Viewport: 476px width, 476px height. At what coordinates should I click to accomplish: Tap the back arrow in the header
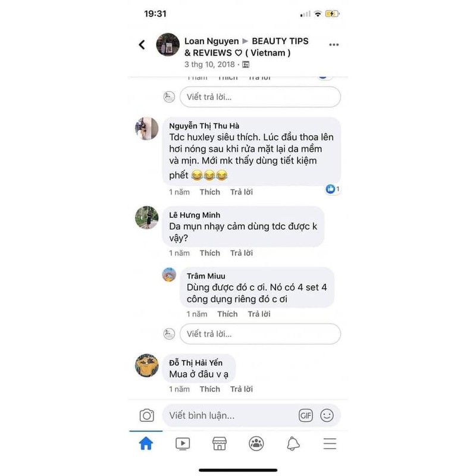tap(142, 45)
